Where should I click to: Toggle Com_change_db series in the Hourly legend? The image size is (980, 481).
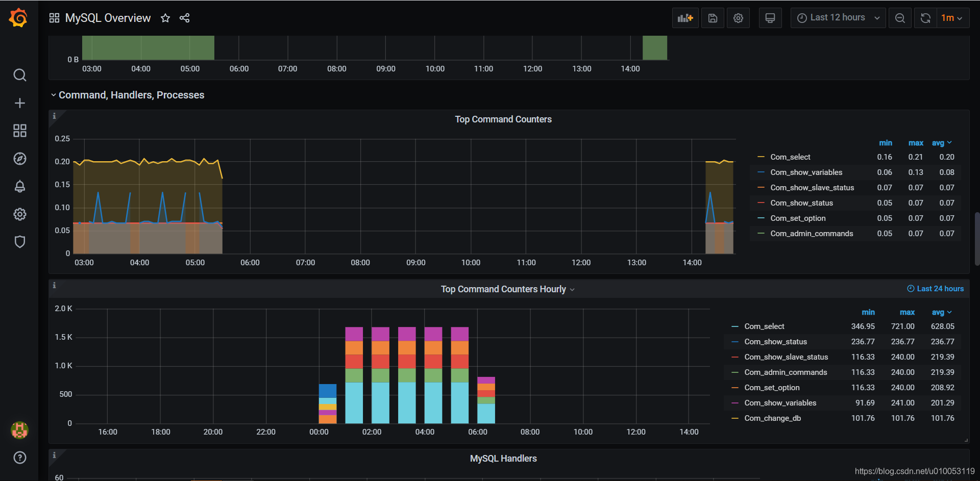point(772,418)
